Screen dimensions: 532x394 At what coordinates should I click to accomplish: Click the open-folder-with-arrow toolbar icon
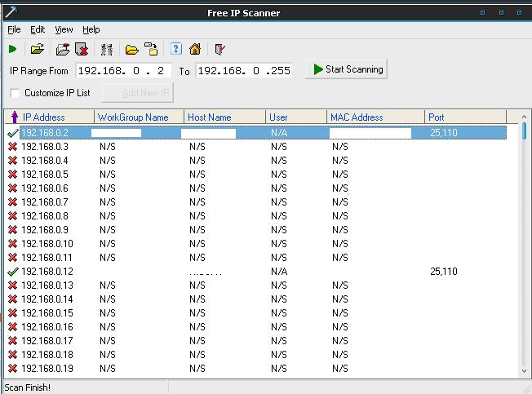click(38, 50)
